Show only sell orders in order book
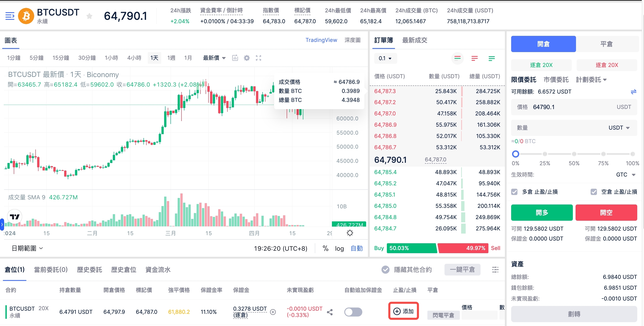The height and width of the screenshot is (326, 644). point(474,59)
